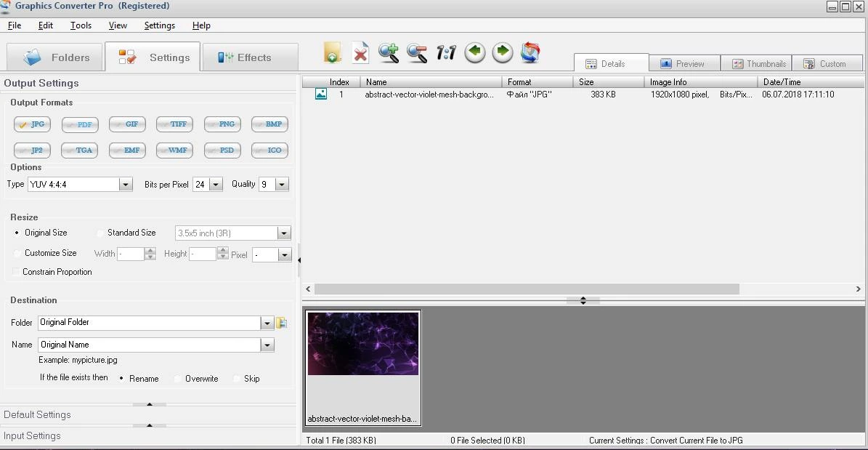Click the green right arrow icon
The width and height of the screenshot is (868, 450).
point(502,52)
